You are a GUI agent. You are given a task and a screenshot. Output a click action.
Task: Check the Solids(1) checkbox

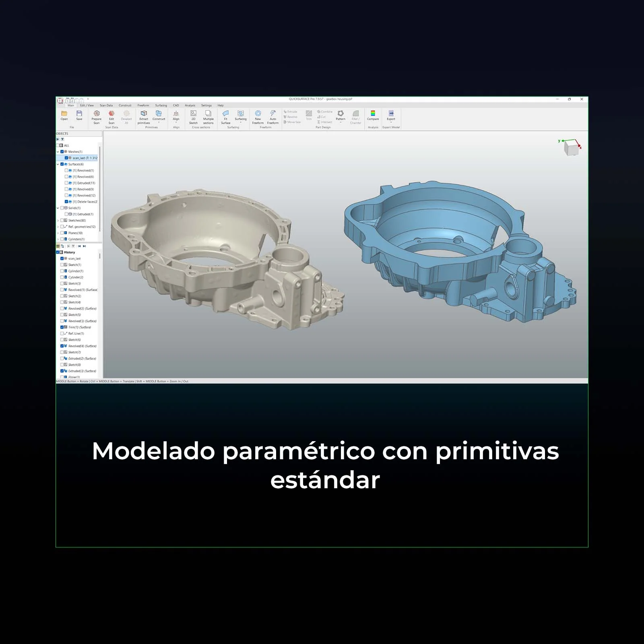[62, 208]
